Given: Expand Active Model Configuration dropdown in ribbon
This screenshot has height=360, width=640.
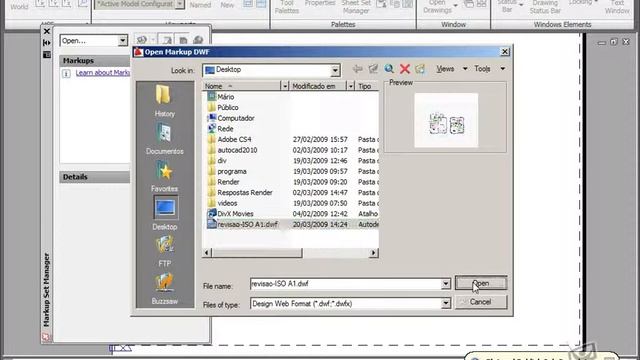Looking at the screenshot, I should 180,4.
